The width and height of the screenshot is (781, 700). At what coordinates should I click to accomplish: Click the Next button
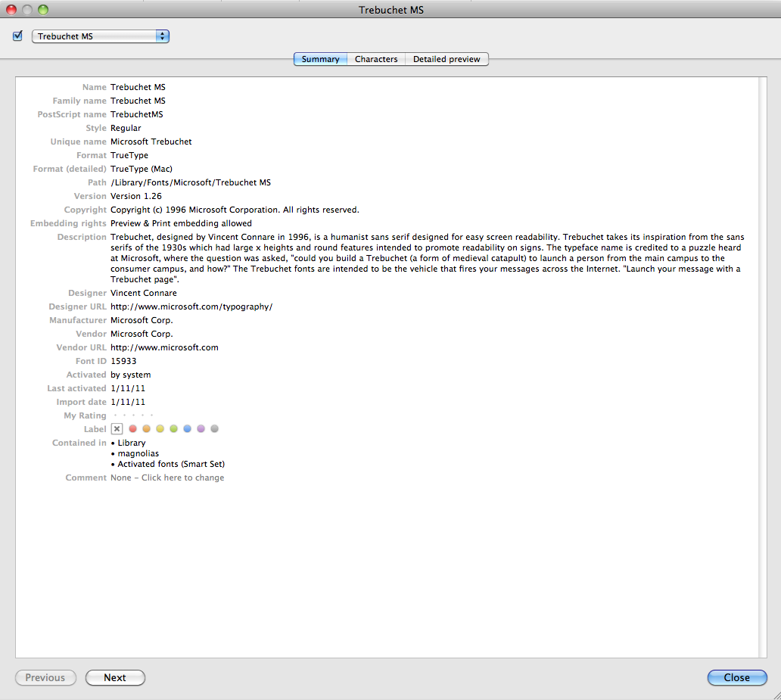point(115,677)
